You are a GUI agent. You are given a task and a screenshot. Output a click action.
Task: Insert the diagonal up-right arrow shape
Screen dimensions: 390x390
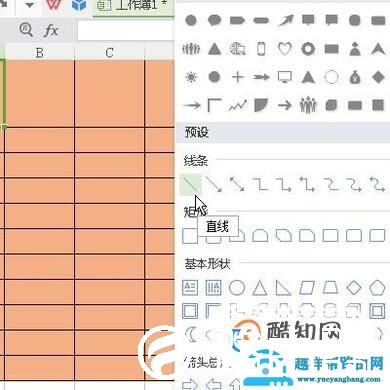click(x=285, y=20)
